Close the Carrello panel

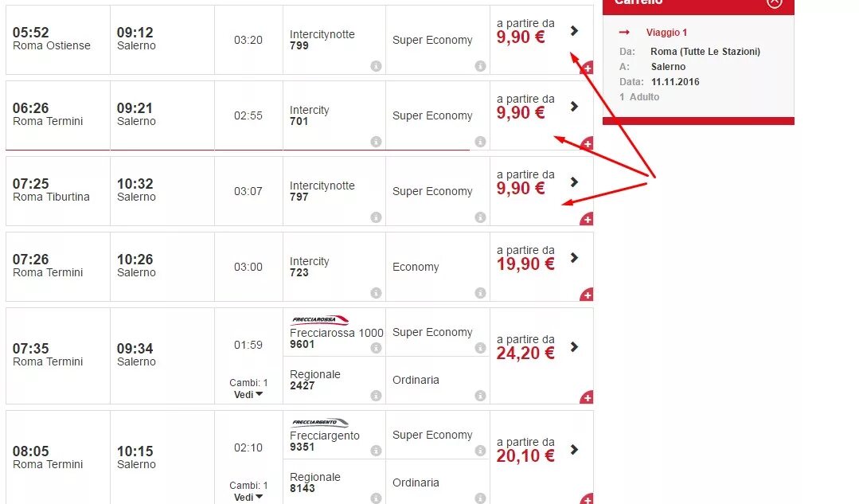774,2
